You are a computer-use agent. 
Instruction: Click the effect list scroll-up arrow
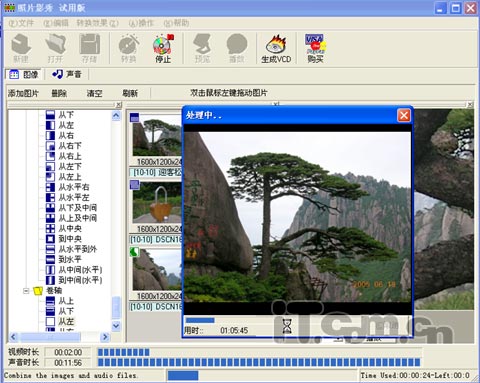click(x=116, y=116)
